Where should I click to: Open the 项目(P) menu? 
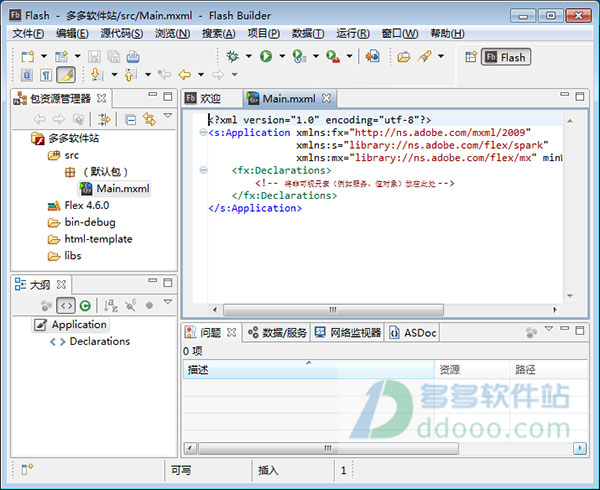264,34
